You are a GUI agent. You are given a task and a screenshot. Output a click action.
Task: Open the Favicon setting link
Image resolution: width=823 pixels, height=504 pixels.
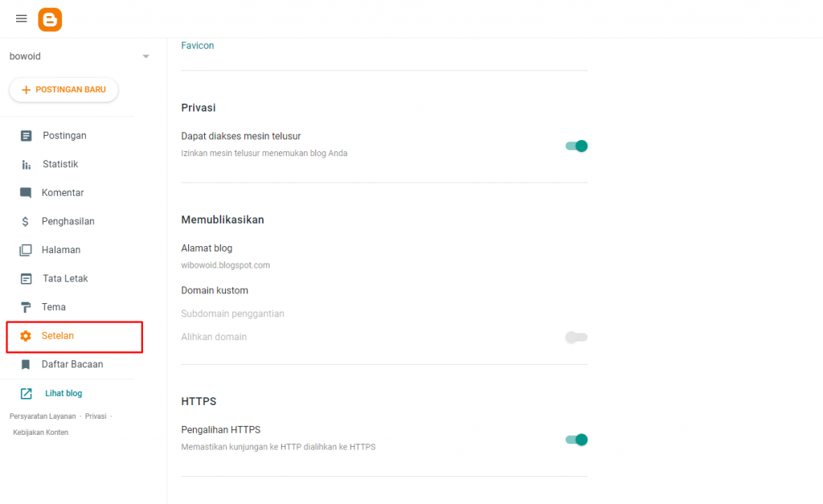[197, 45]
